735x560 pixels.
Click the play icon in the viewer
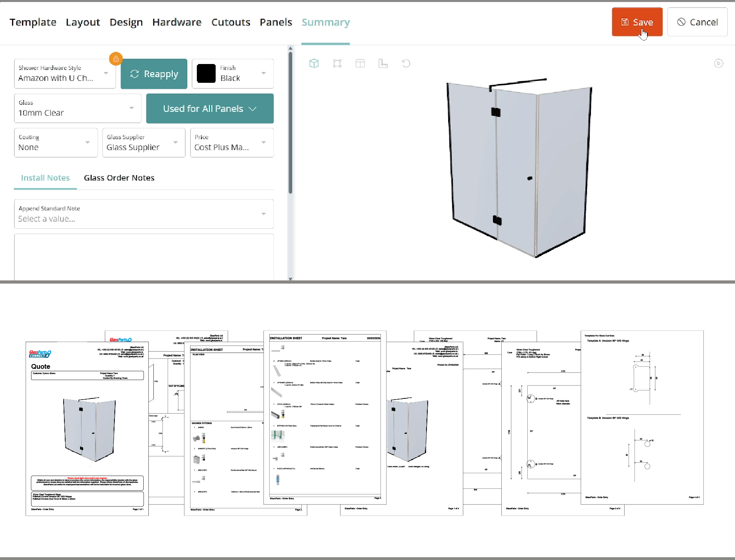[719, 63]
